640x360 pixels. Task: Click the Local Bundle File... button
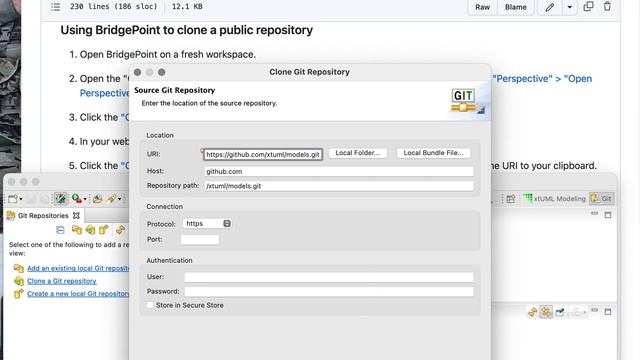click(x=433, y=153)
